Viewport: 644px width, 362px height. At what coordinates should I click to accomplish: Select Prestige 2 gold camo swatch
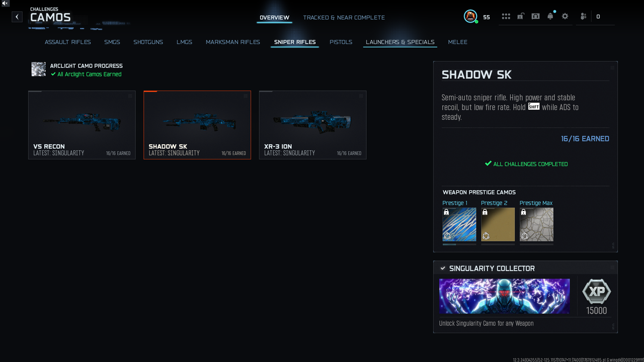coord(498,224)
